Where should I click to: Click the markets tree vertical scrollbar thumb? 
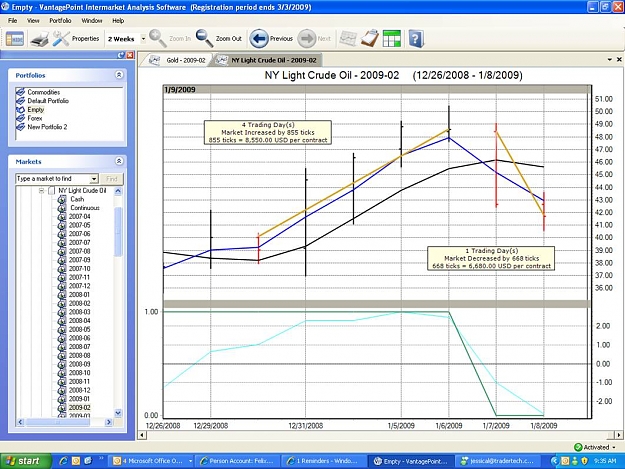coord(118,232)
